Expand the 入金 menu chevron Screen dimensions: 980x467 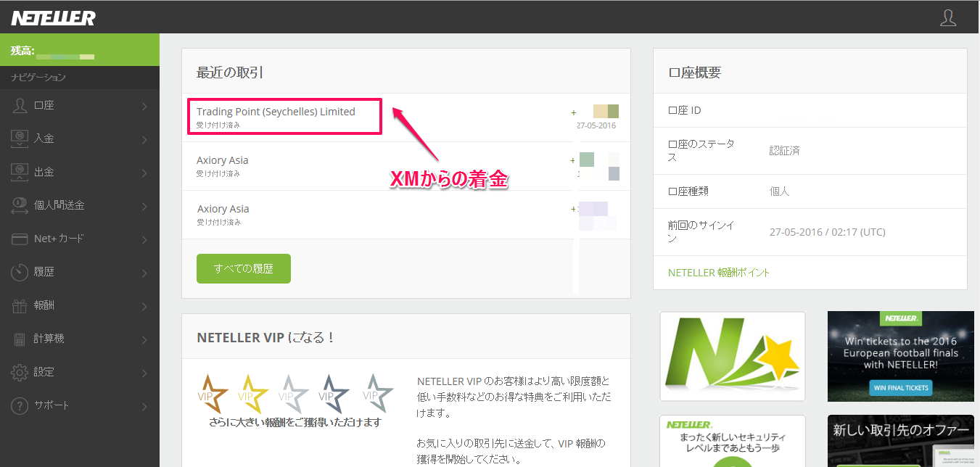pyautogui.click(x=145, y=140)
